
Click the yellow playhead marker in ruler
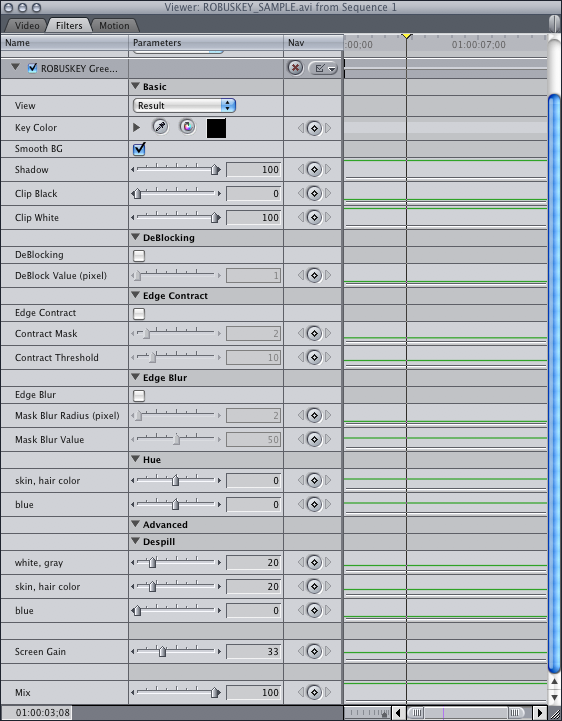[x=406, y=36]
